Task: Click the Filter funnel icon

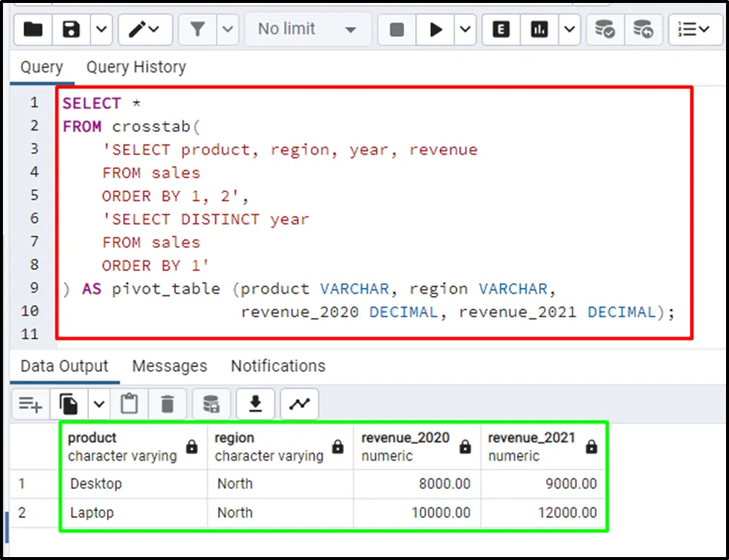Action: [197, 30]
